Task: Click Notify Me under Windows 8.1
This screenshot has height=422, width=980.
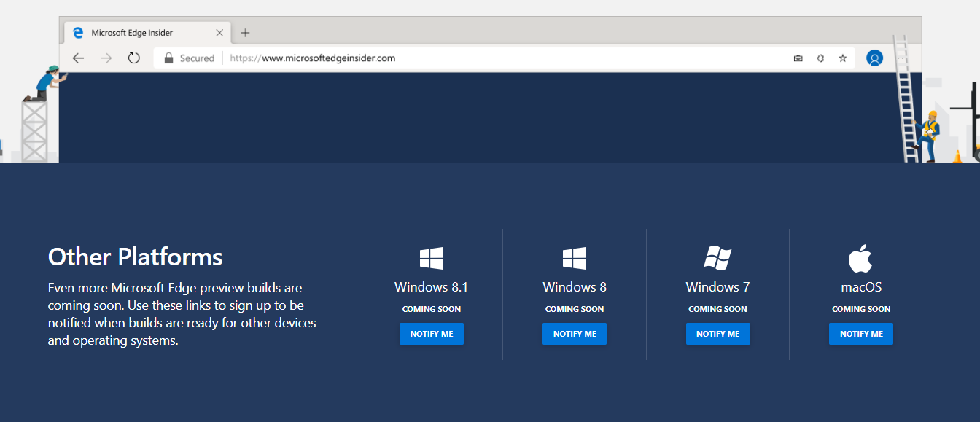Action: (432, 334)
